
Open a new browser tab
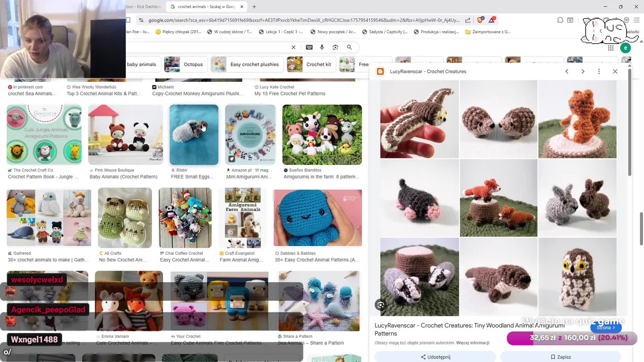coord(254,7)
